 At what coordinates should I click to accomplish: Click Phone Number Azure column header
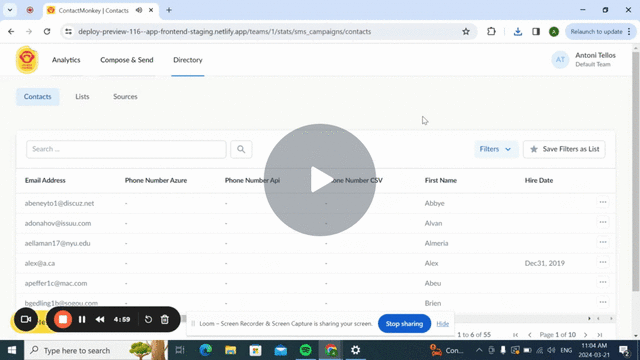point(156,180)
